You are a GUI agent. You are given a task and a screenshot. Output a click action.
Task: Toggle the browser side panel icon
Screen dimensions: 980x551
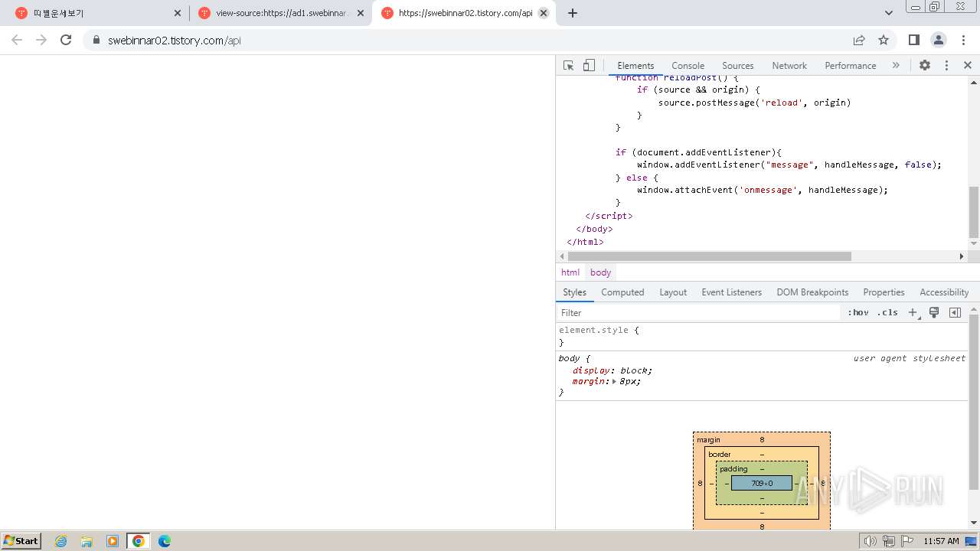point(913,40)
